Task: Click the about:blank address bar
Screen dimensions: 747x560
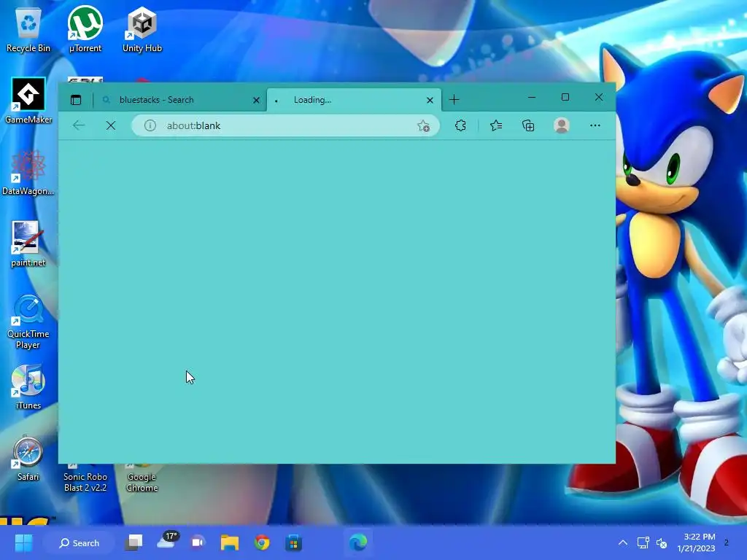Action: [x=285, y=125]
